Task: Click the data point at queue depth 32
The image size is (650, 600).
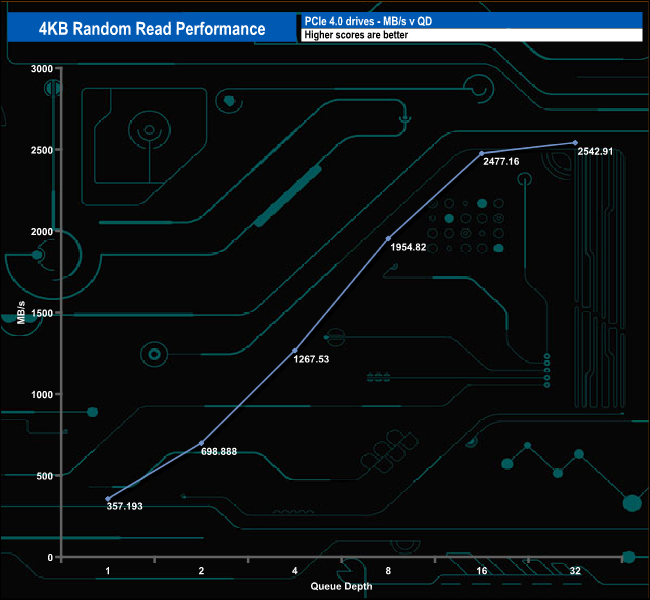Action: [x=575, y=142]
